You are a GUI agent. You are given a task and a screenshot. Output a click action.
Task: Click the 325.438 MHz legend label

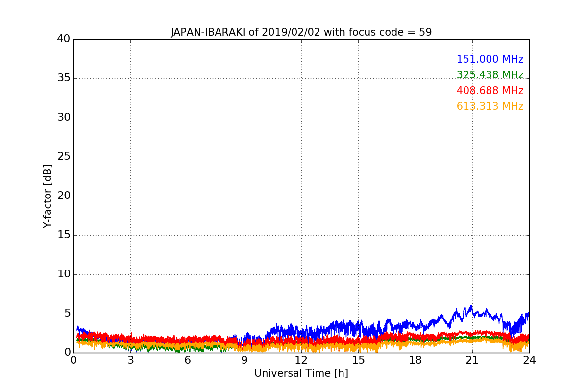490,75
